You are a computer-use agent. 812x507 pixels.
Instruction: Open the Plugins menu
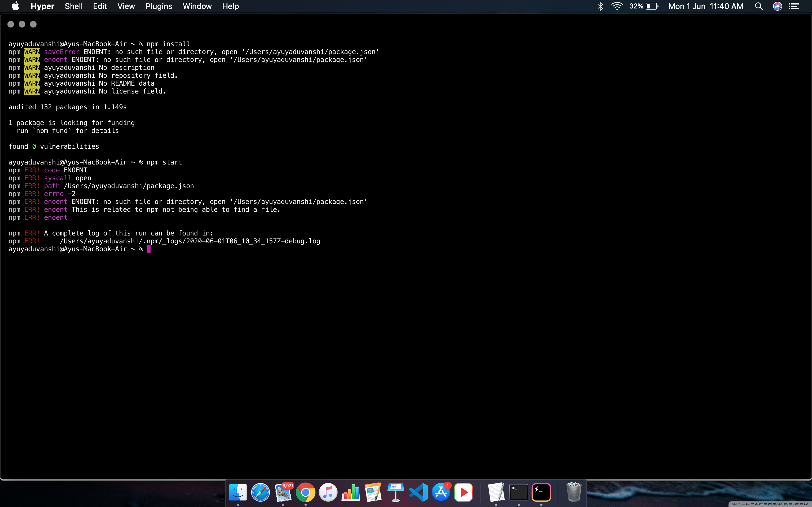[158, 6]
